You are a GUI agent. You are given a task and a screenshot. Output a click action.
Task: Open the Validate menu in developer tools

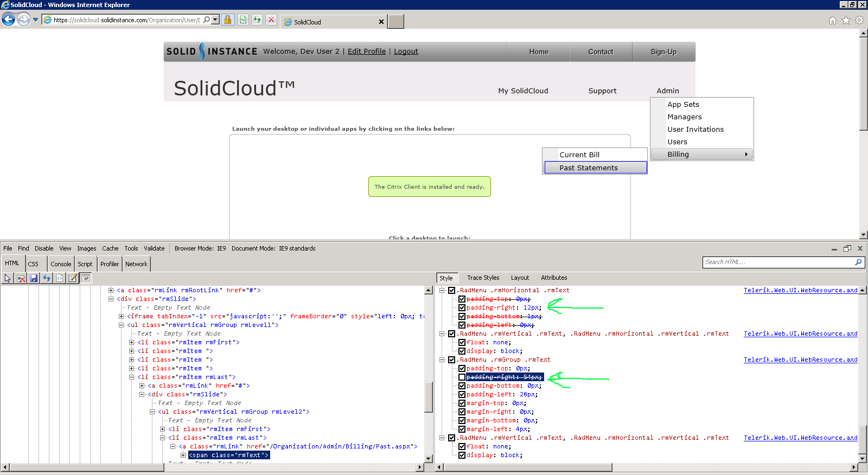(154, 248)
